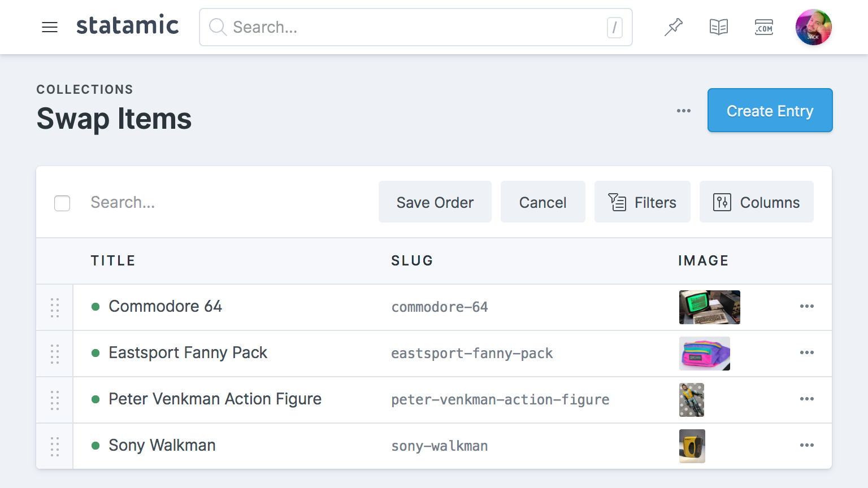The height and width of the screenshot is (488, 868).
Task: Toggle the select all entries checkbox
Action: point(62,203)
